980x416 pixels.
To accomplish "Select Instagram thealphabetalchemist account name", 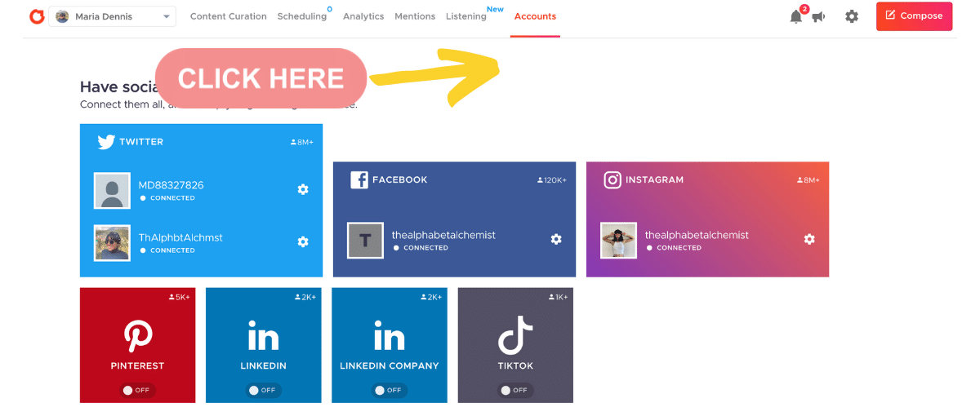I will click(697, 235).
